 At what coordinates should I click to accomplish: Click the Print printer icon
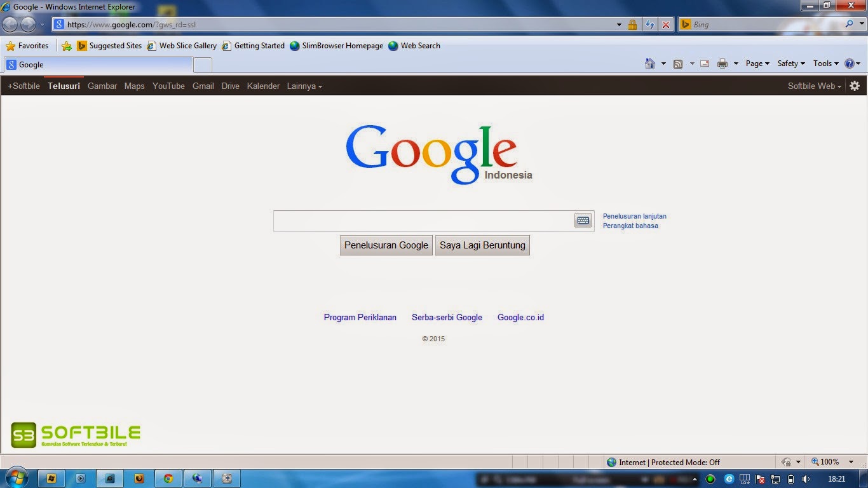pyautogui.click(x=722, y=64)
